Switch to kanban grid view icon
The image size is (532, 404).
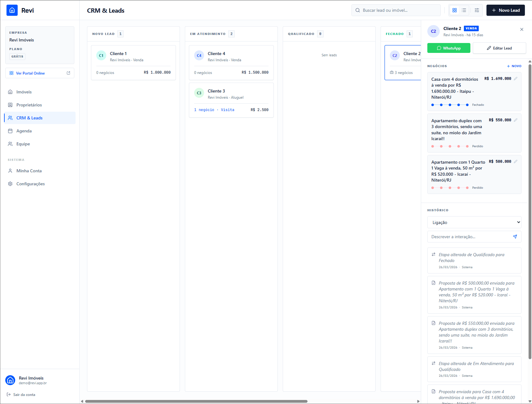(x=454, y=10)
